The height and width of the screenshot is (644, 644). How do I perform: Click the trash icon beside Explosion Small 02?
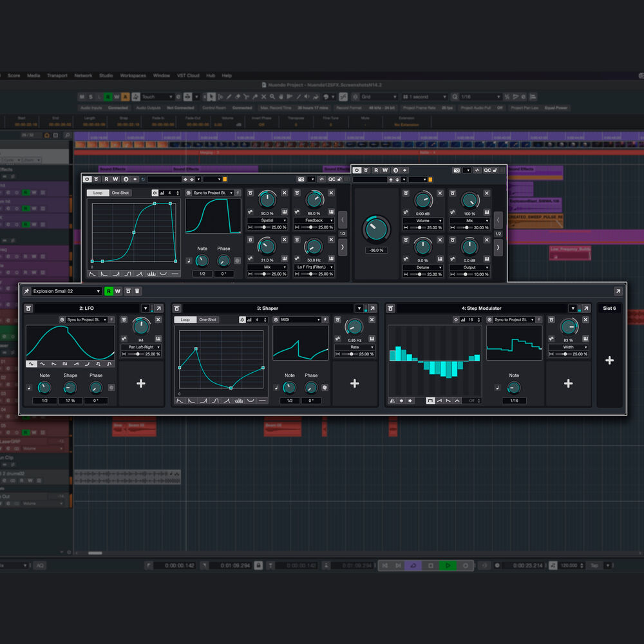pos(137,291)
